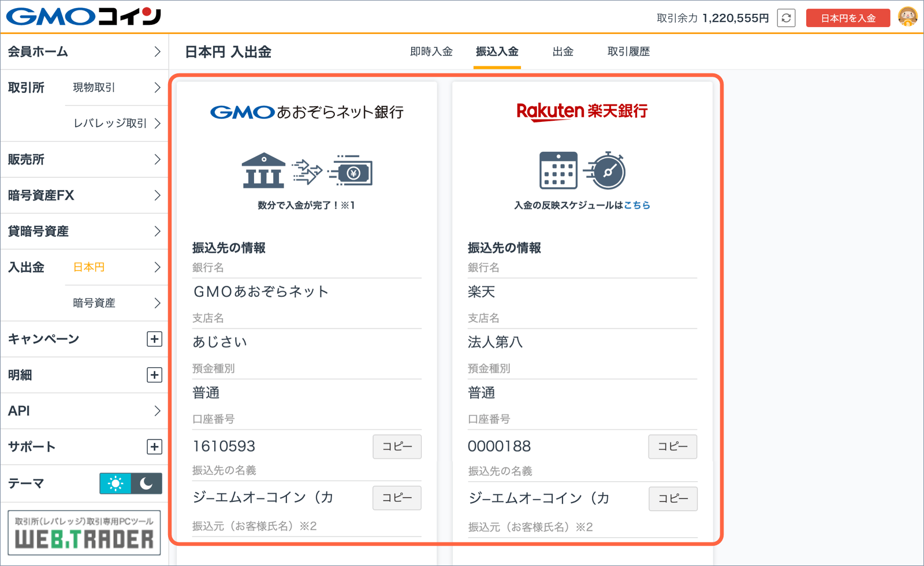Select 日本円 under 入出金
Viewport: 924px width, 566px height.
click(x=117, y=267)
